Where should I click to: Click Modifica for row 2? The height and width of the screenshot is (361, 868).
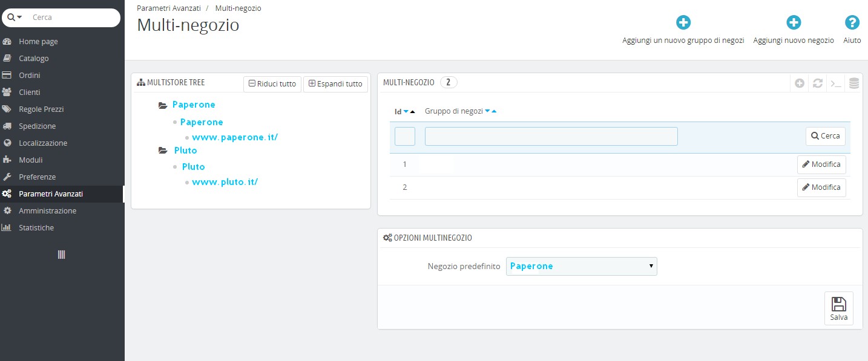point(821,187)
